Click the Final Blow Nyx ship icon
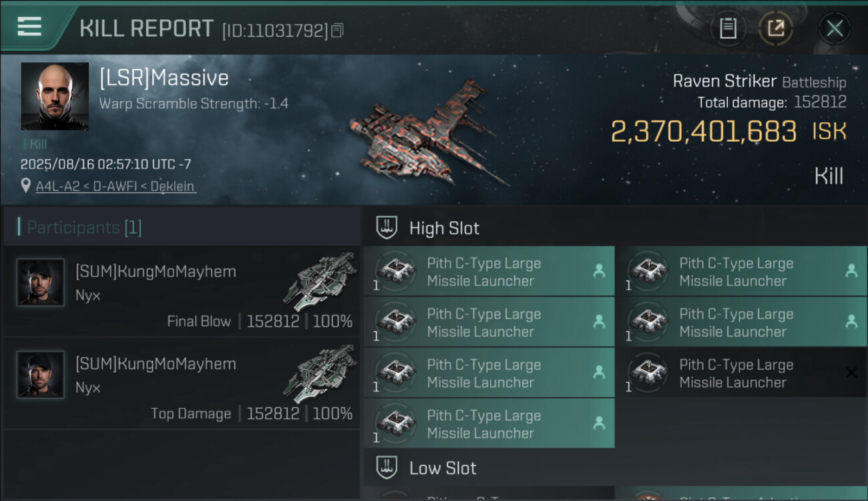 point(319,281)
